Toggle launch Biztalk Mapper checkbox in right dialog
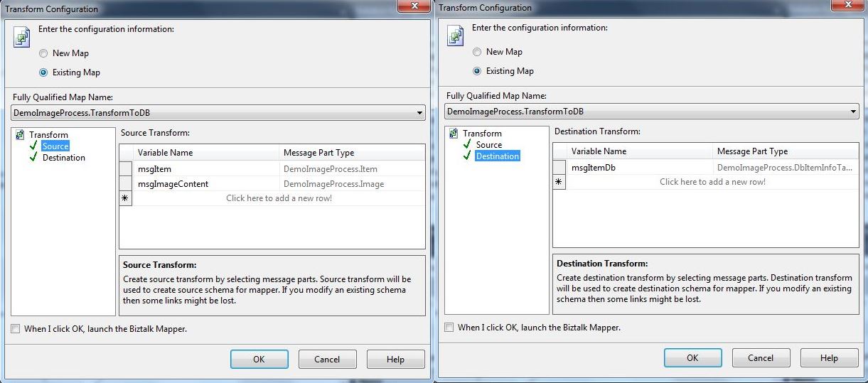The width and height of the screenshot is (868, 383). pos(449,328)
